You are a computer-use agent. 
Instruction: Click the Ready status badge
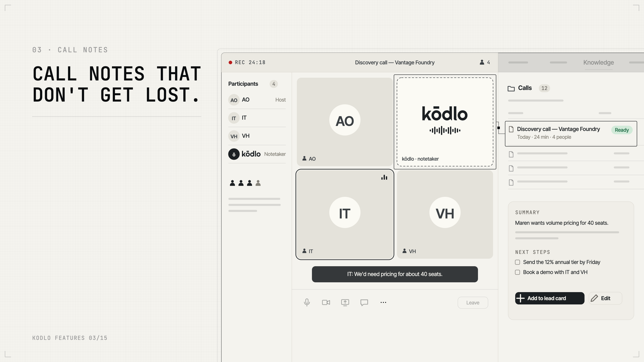click(x=622, y=130)
